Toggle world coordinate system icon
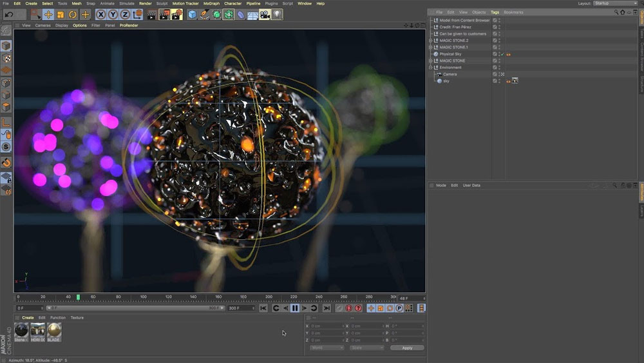The width and height of the screenshot is (644, 363). (138, 14)
